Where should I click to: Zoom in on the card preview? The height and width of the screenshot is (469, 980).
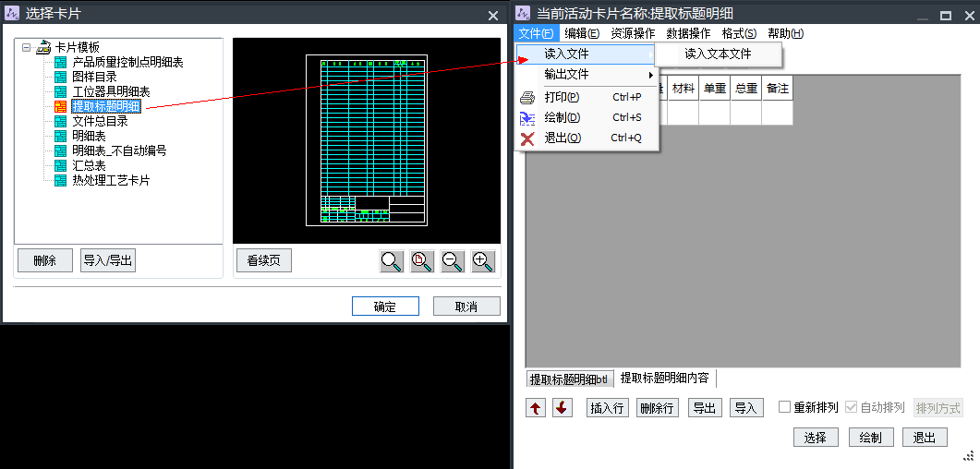(483, 261)
